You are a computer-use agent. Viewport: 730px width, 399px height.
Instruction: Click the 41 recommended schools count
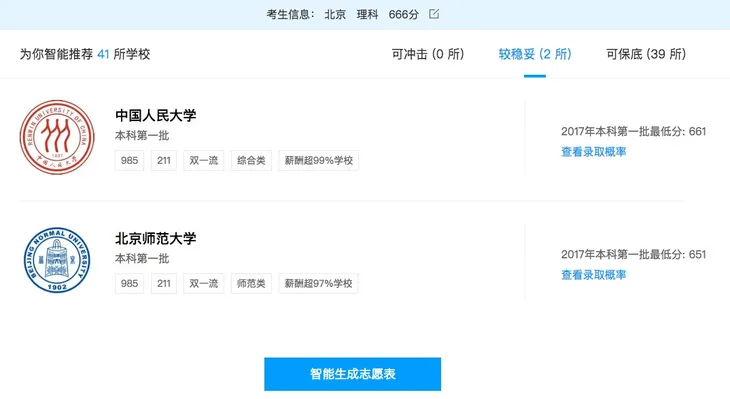[103, 54]
